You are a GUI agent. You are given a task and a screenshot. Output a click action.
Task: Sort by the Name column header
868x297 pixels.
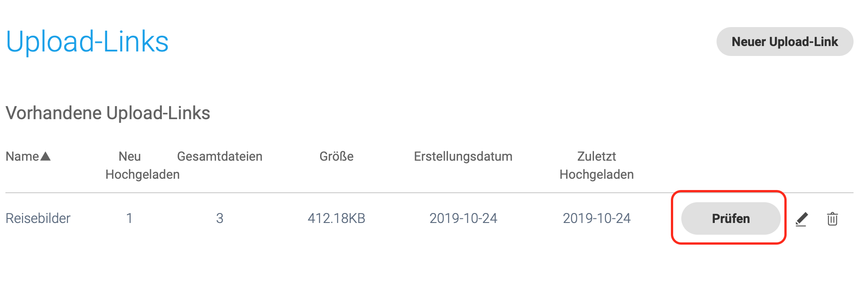point(22,157)
